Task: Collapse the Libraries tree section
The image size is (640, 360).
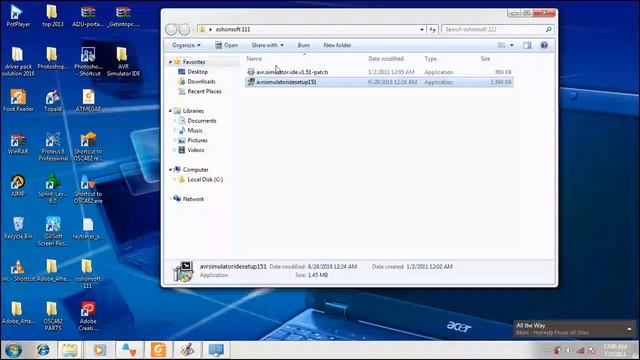Action: tap(171, 111)
